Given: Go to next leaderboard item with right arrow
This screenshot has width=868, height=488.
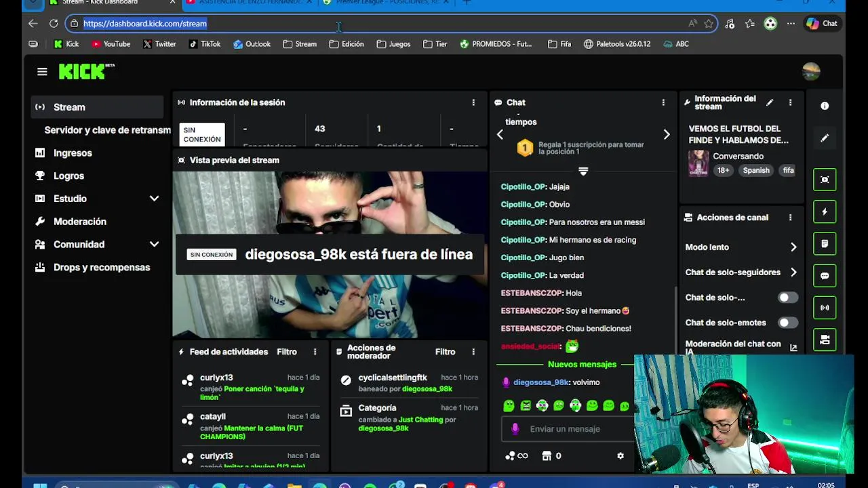Looking at the screenshot, I should point(666,134).
